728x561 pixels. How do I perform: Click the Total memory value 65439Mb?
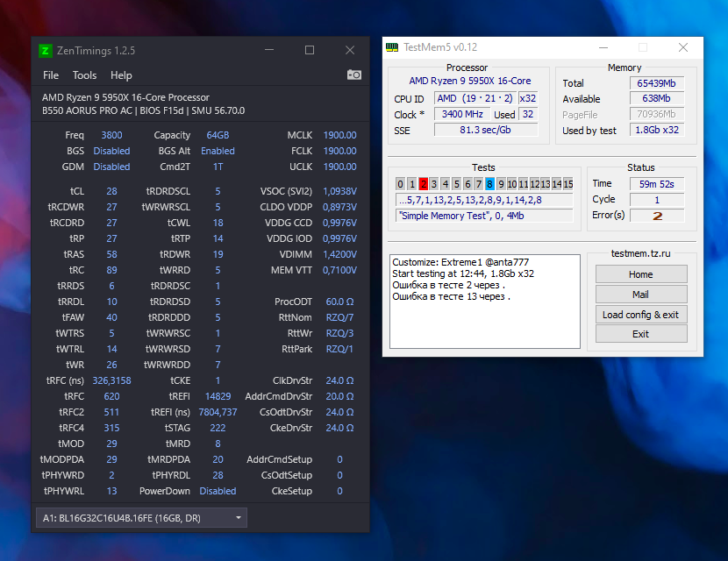point(656,83)
